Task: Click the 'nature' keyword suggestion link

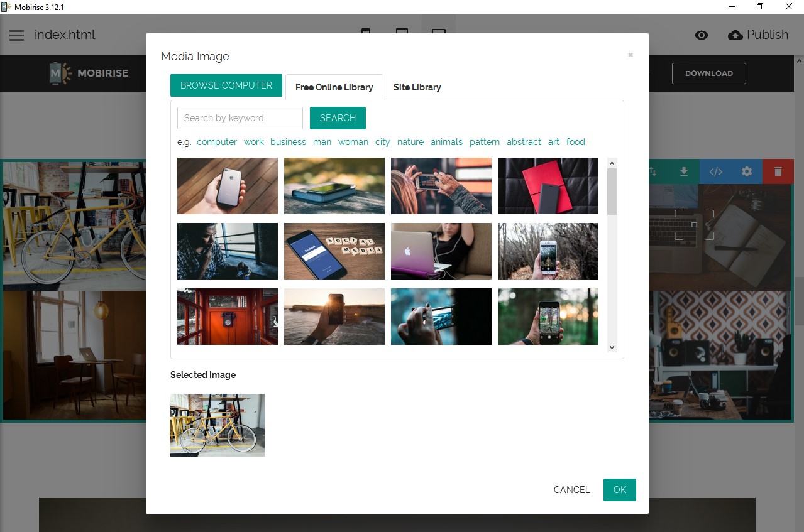Action: tap(410, 142)
